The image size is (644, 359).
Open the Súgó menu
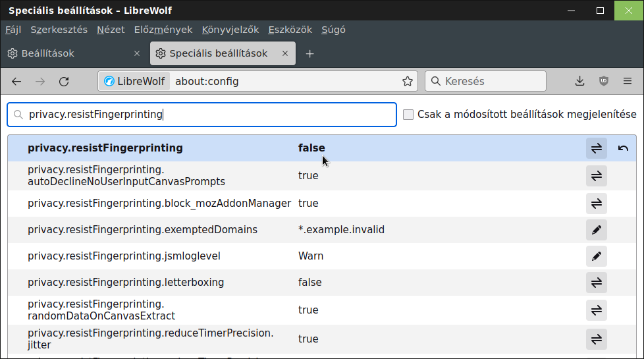333,30
